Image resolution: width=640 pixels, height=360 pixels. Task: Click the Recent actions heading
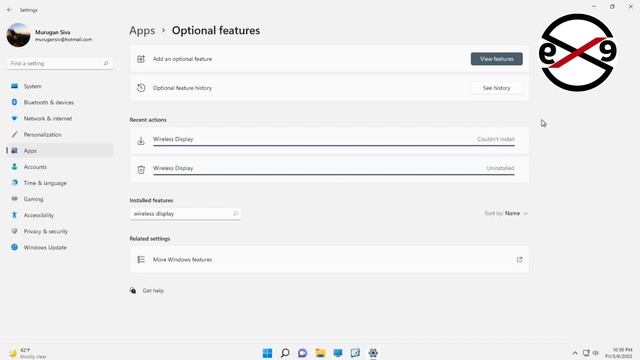148,120
